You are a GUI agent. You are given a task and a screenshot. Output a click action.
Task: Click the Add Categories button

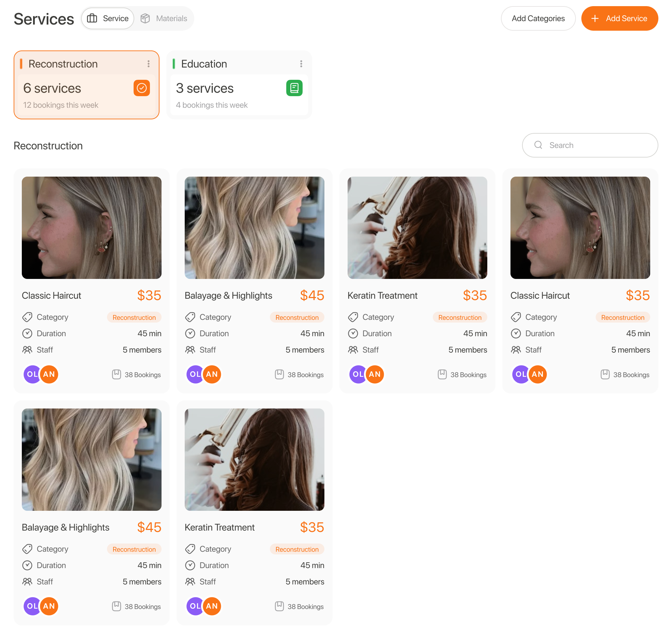[538, 18]
